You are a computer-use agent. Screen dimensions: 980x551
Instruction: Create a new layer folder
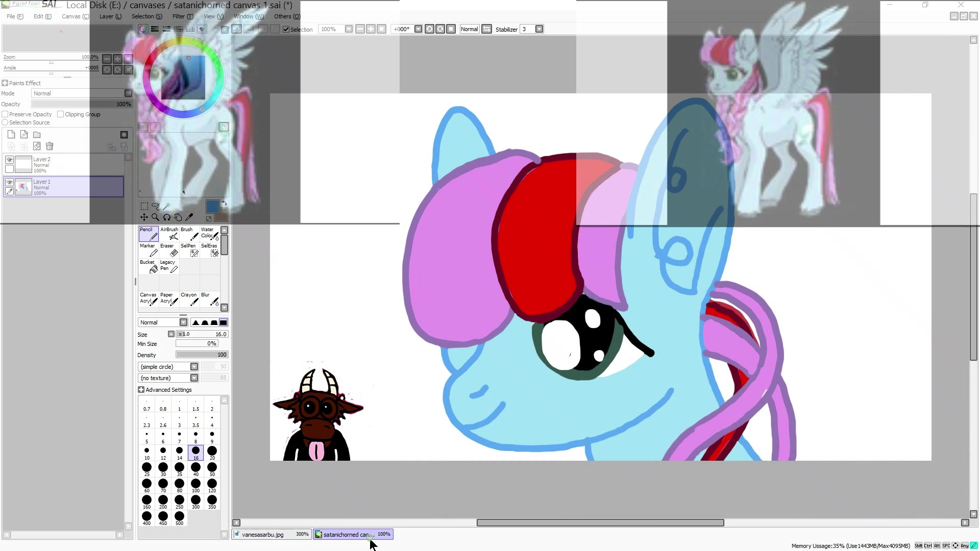click(37, 135)
